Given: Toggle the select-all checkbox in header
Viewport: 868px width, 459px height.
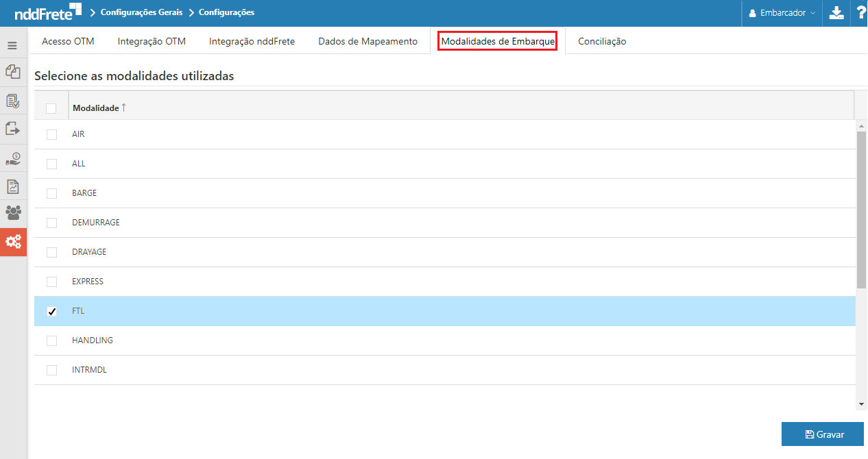Looking at the screenshot, I should click(51, 108).
